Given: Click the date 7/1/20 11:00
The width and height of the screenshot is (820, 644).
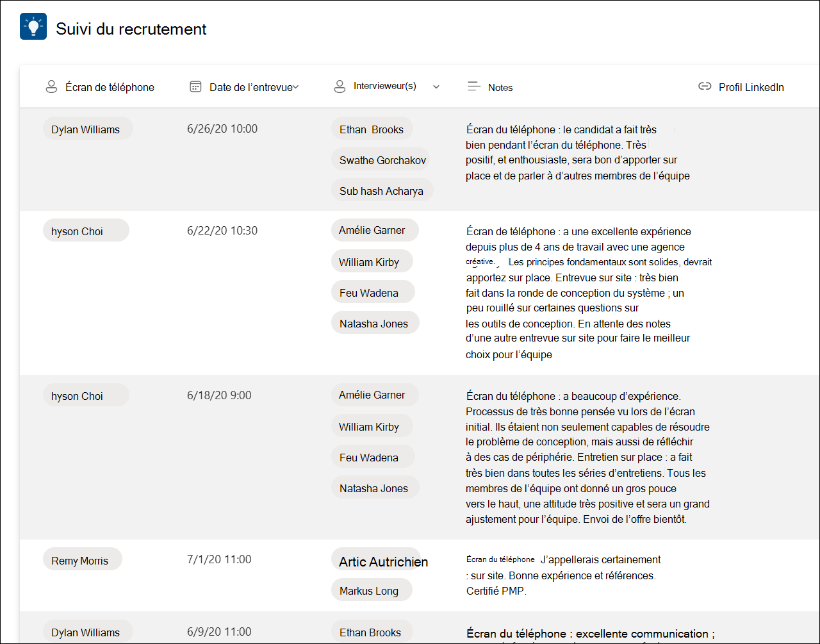Looking at the screenshot, I should tap(219, 559).
